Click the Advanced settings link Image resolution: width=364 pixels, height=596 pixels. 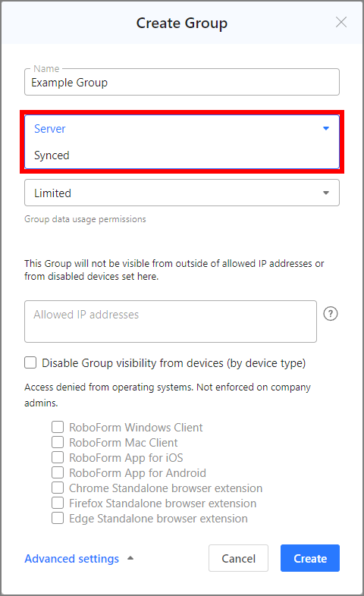tap(72, 558)
